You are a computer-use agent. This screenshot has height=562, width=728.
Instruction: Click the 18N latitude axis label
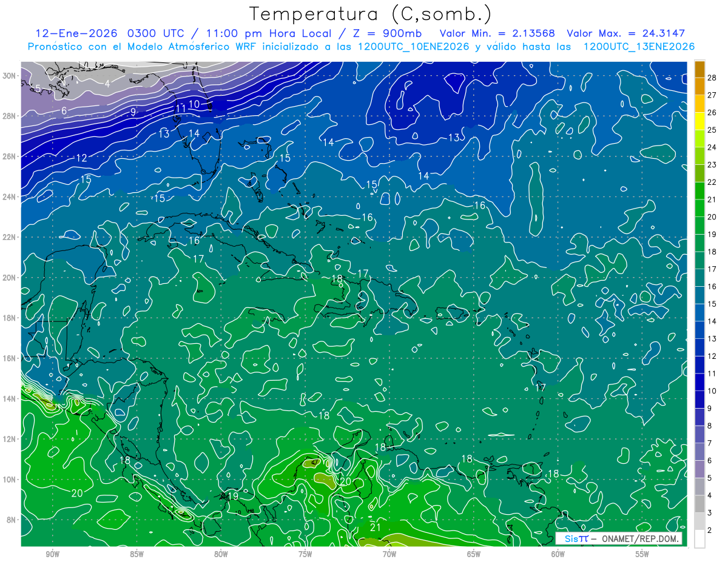pyautogui.click(x=10, y=318)
